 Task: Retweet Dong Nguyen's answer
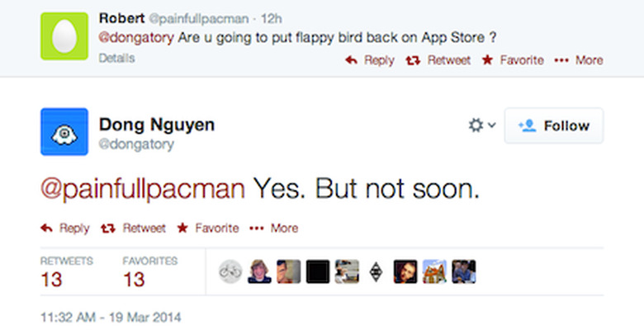click(133, 228)
